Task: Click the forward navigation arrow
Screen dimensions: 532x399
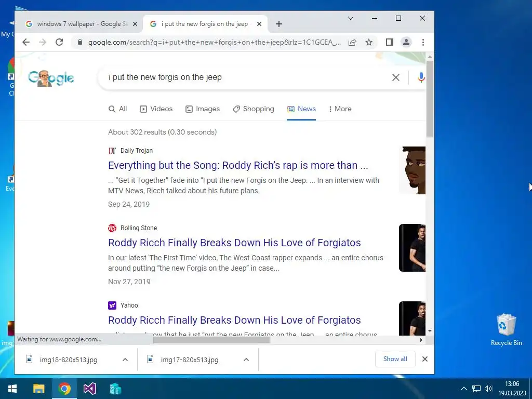Action: 43,42
